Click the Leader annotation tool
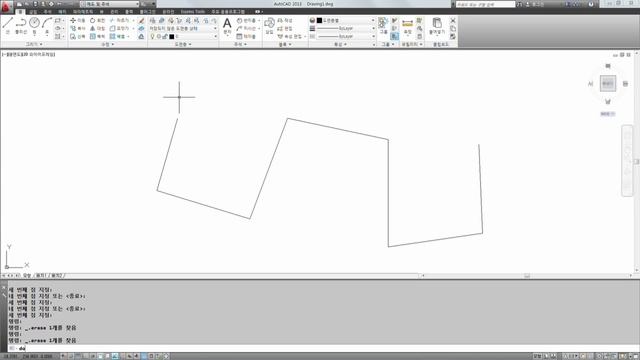 (x=246, y=29)
